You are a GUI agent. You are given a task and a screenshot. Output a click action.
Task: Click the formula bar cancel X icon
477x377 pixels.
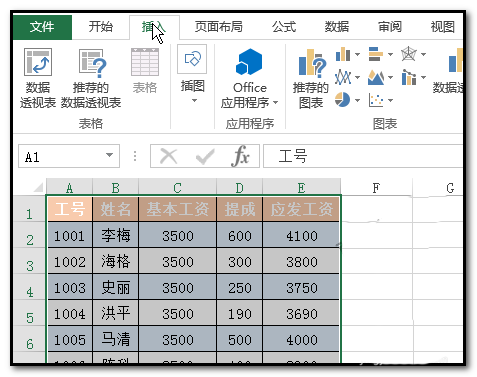(168, 156)
